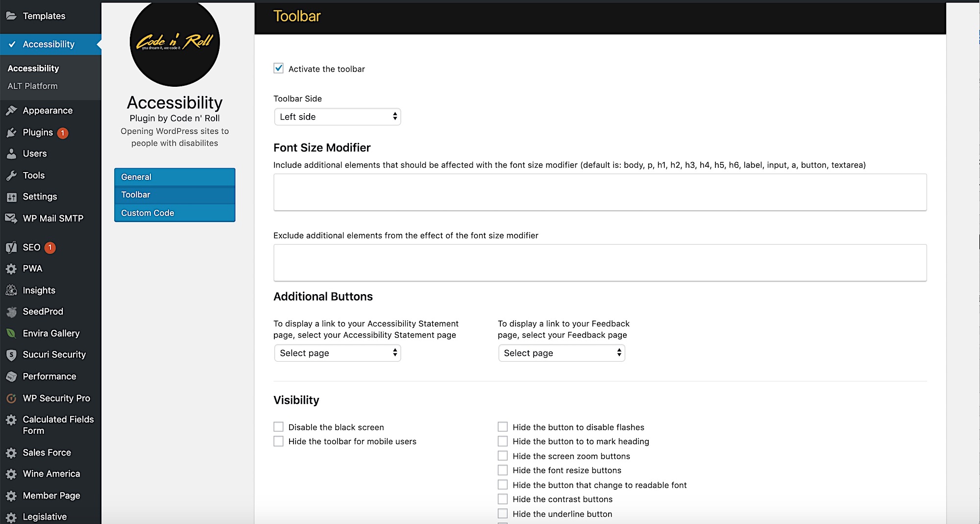Click the Users person icon

11,154
